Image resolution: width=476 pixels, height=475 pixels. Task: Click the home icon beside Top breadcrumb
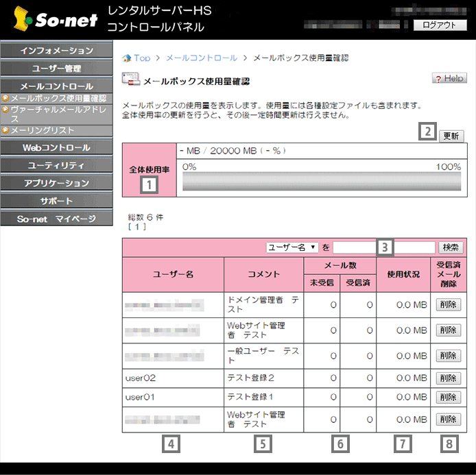pyautogui.click(x=127, y=58)
